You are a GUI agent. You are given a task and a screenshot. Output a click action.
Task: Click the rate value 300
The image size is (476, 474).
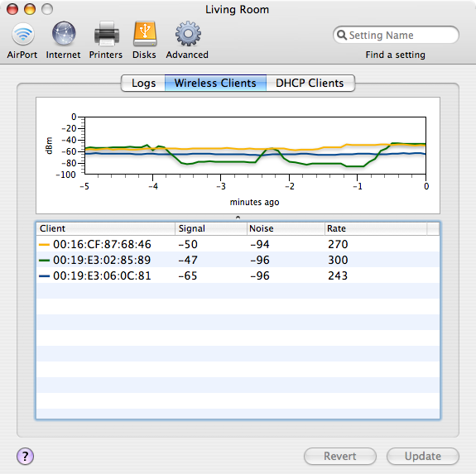(x=338, y=260)
